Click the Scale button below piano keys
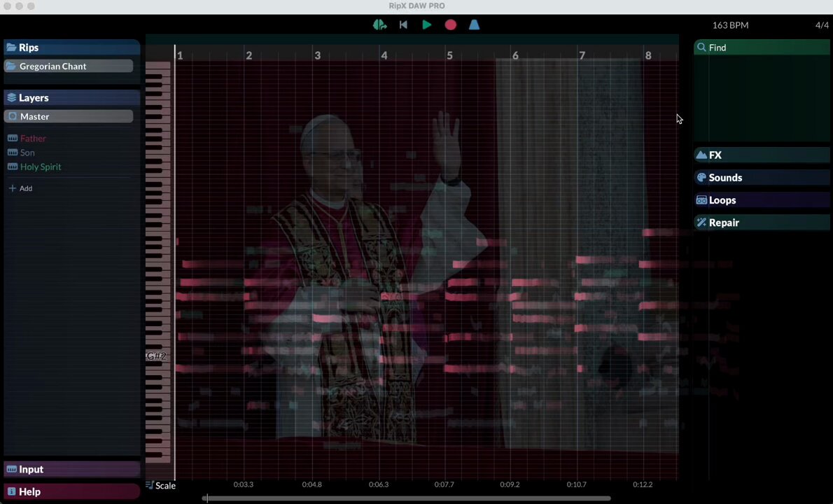 (x=160, y=485)
